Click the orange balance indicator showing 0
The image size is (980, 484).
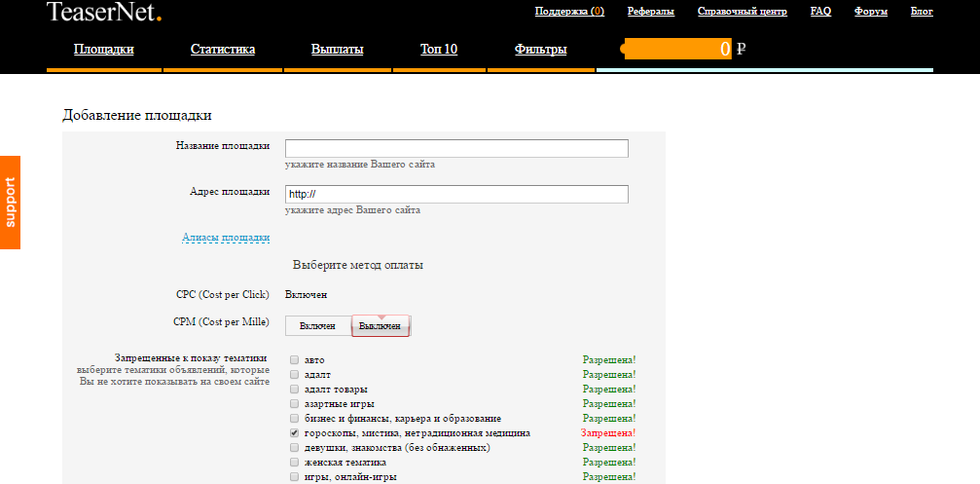coord(677,49)
